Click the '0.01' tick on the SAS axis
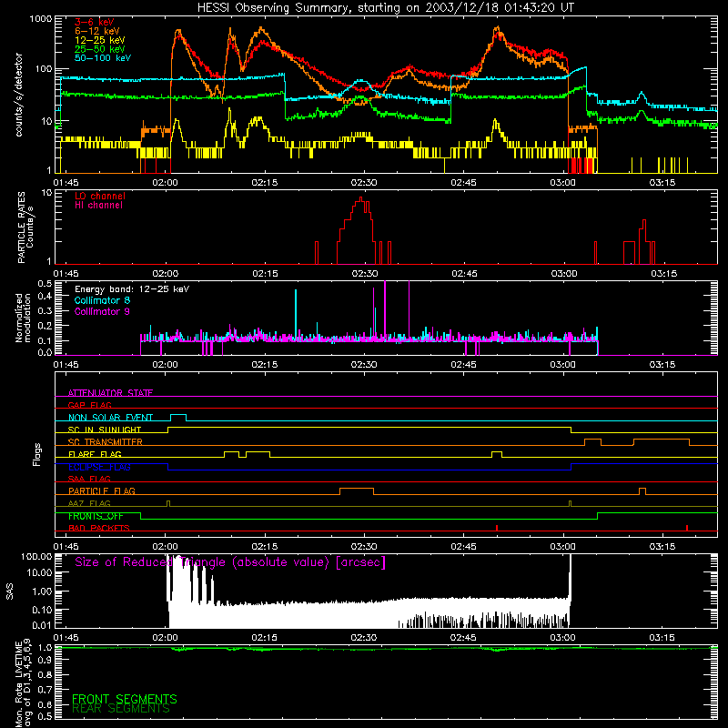 pyautogui.click(x=42, y=625)
